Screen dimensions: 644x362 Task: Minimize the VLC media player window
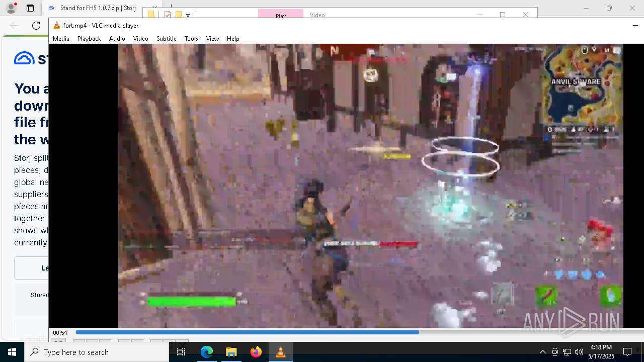(635, 25)
